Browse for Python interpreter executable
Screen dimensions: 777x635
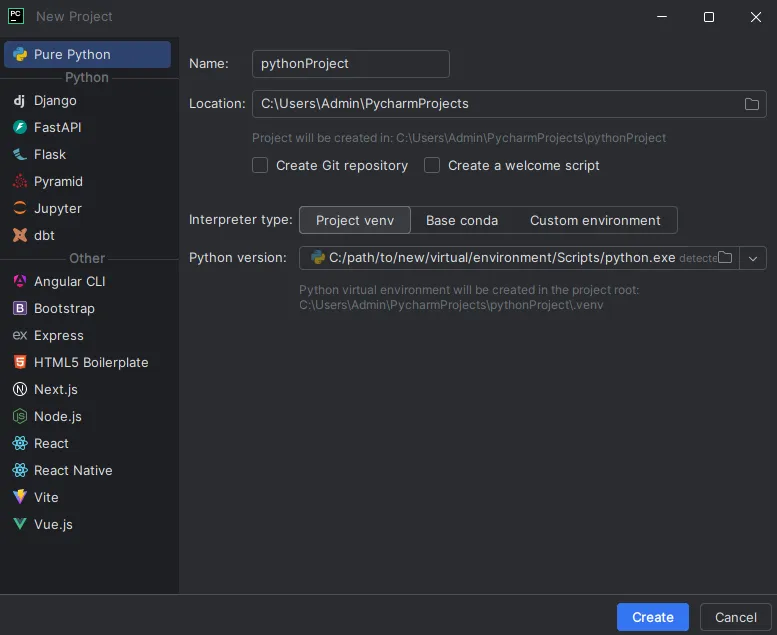(725, 258)
